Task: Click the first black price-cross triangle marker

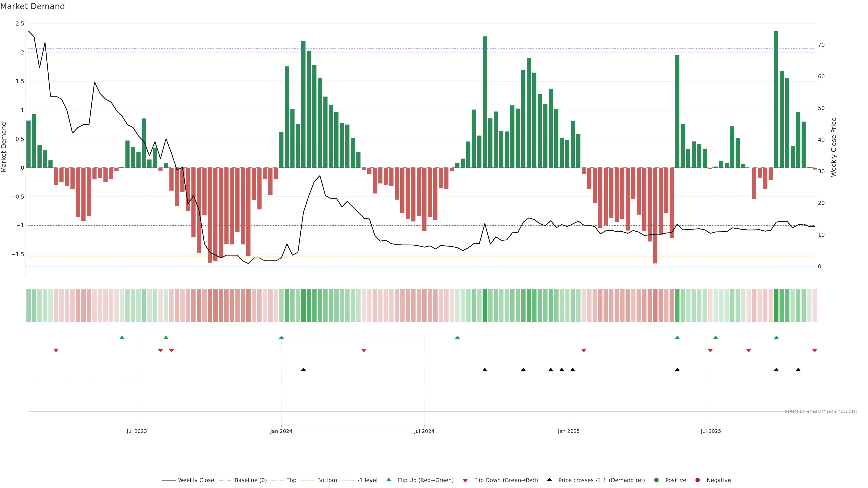Action: (303, 370)
